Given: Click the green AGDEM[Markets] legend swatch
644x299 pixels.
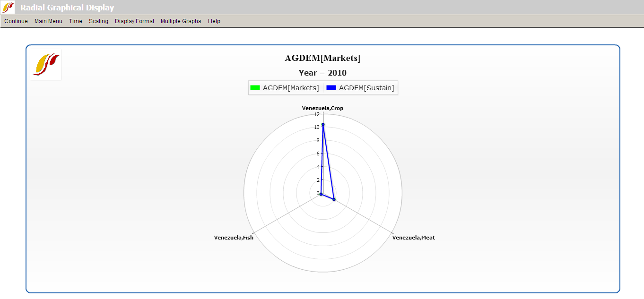Looking at the screenshot, I should pos(255,88).
